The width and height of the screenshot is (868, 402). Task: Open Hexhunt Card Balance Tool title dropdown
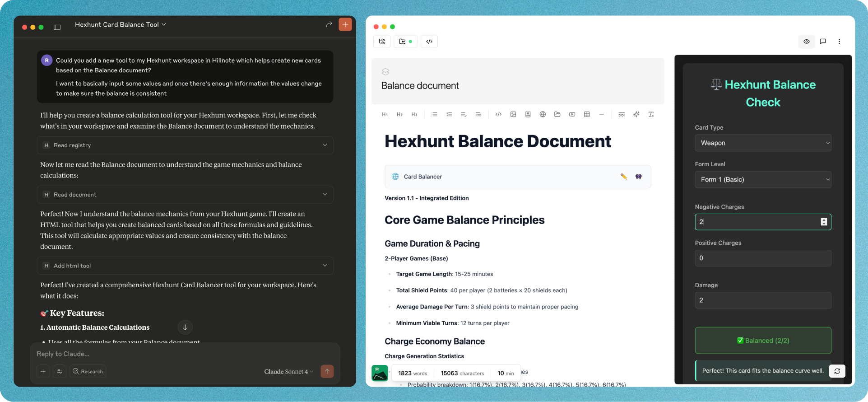pos(121,24)
